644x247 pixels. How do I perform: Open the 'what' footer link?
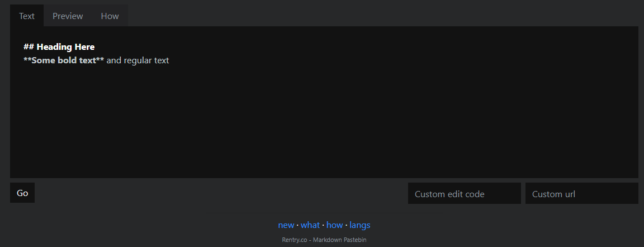(310, 225)
